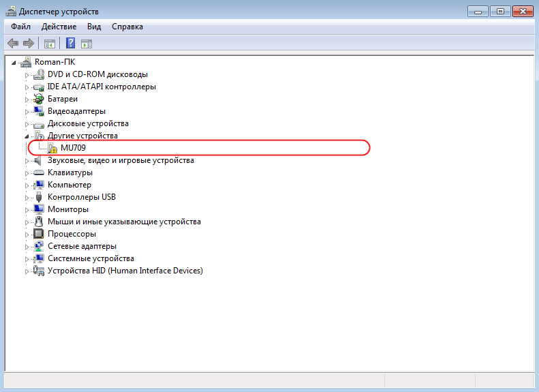Open the Справка menu
Screen dimensions: 539x392
(127, 27)
